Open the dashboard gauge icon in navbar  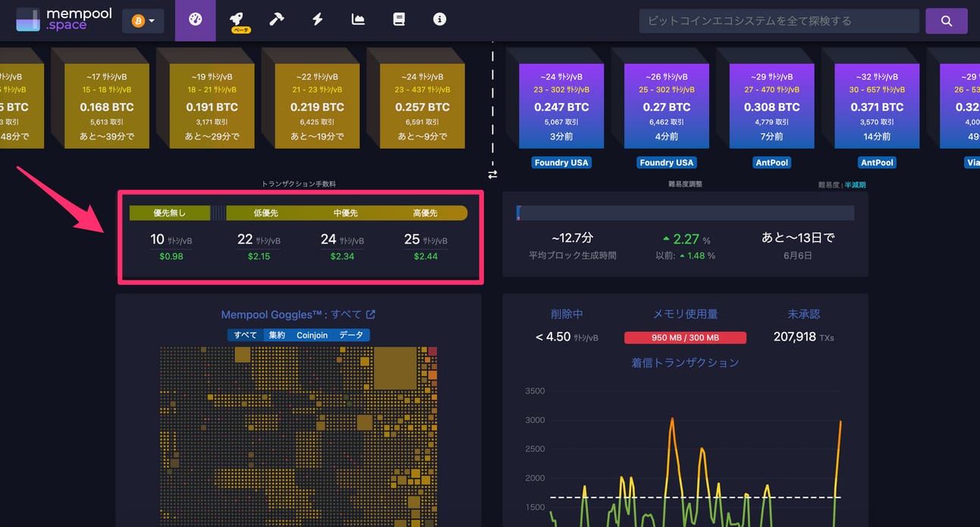point(195,20)
